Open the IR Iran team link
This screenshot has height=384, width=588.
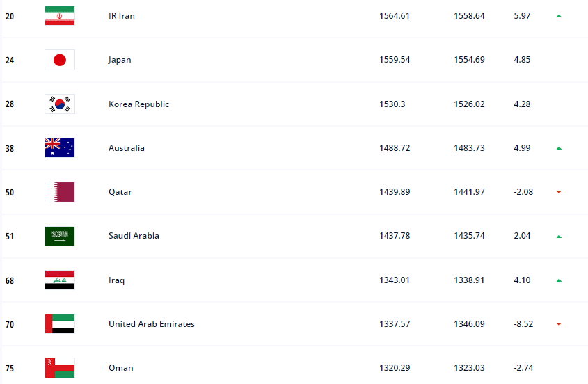pyautogui.click(x=122, y=16)
